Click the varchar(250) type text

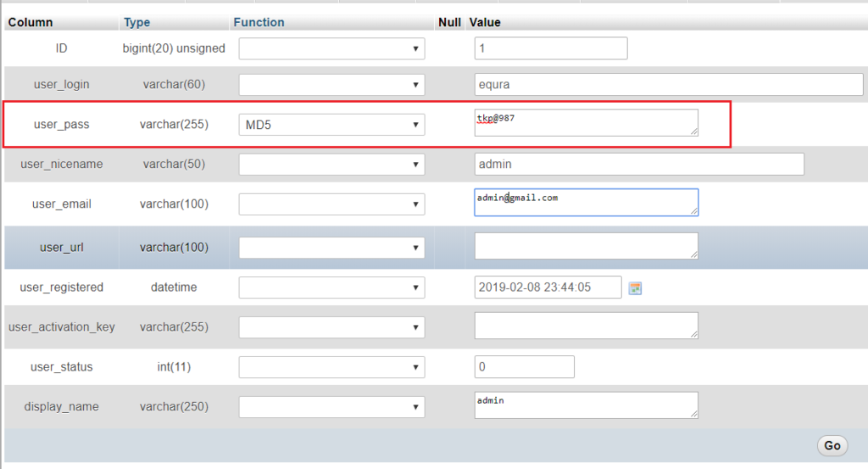coord(174,406)
